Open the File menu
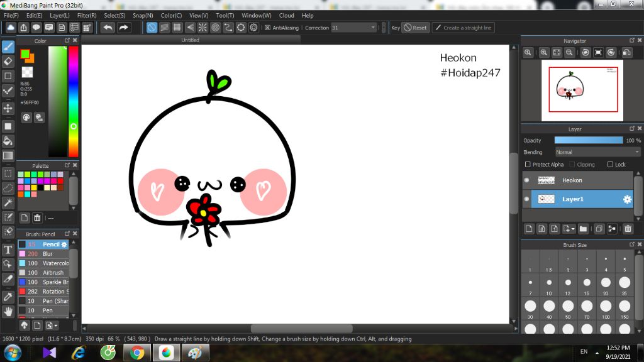Image resolution: width=644 pixels, height=362 pixels. [11, 16]
